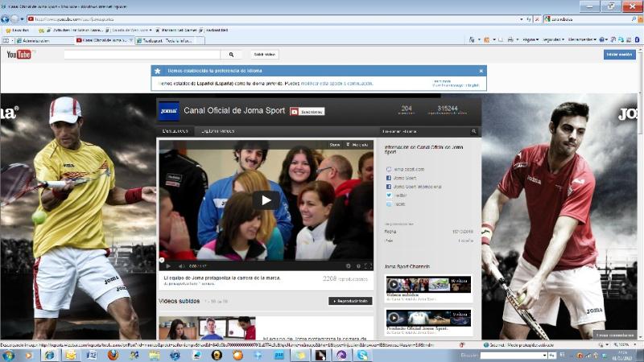Screen dimensions: 644x362
Task: Click the Help question mark icon
Action: pos(602,39)
